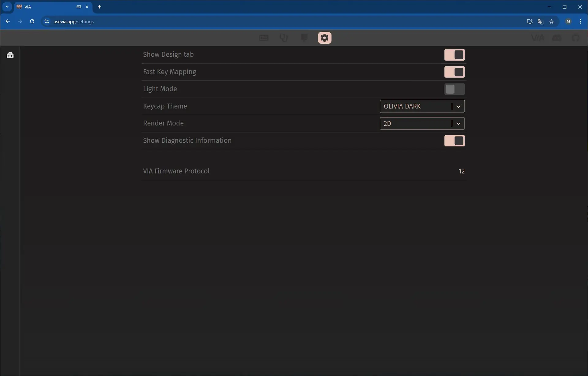The width and height of the screenshot is (588, 376).
Task: Open the Configure keyboard tab icon
Action: (264, 38)
